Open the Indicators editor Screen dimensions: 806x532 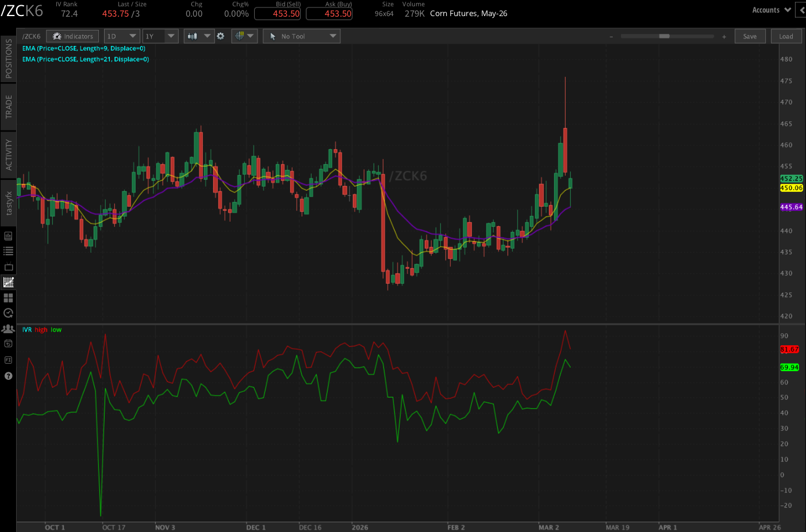coord(72,36)
